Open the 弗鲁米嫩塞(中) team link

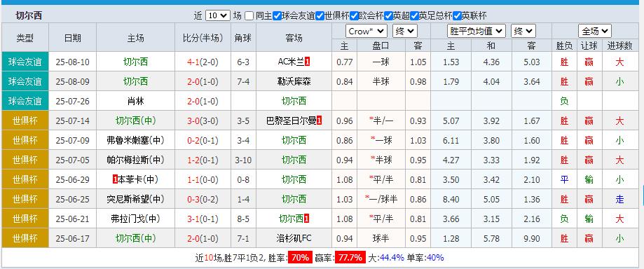coord(135,141)
